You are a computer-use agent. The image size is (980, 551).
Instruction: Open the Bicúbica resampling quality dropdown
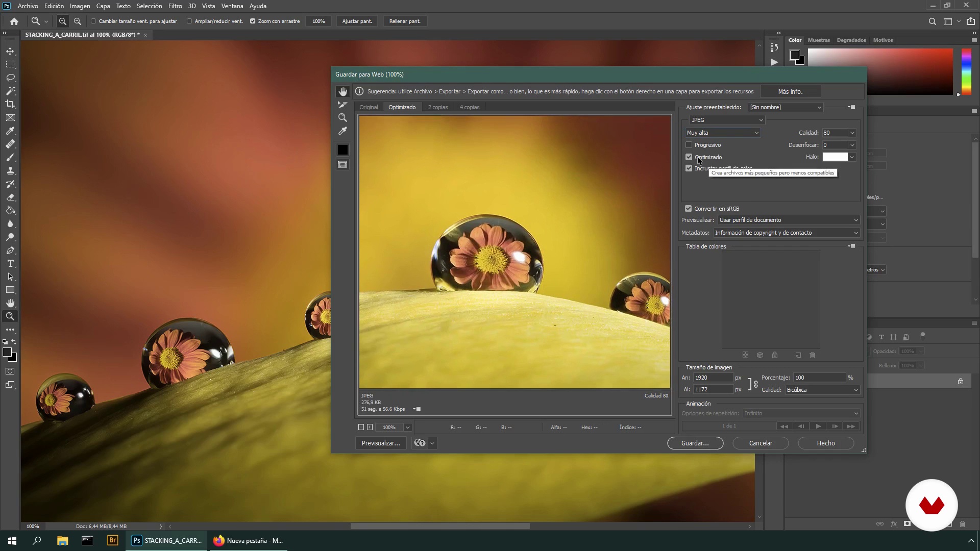coord(822,390)
